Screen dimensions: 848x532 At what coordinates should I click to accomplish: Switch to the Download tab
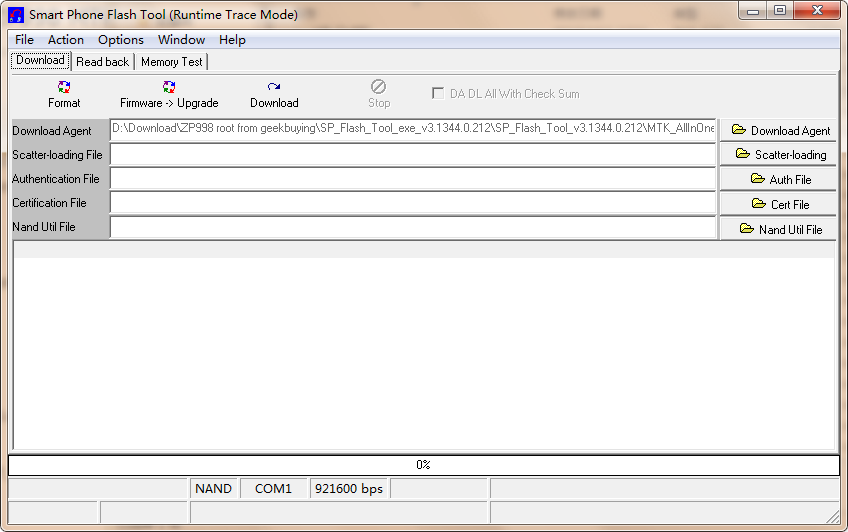tap(41, 61)
